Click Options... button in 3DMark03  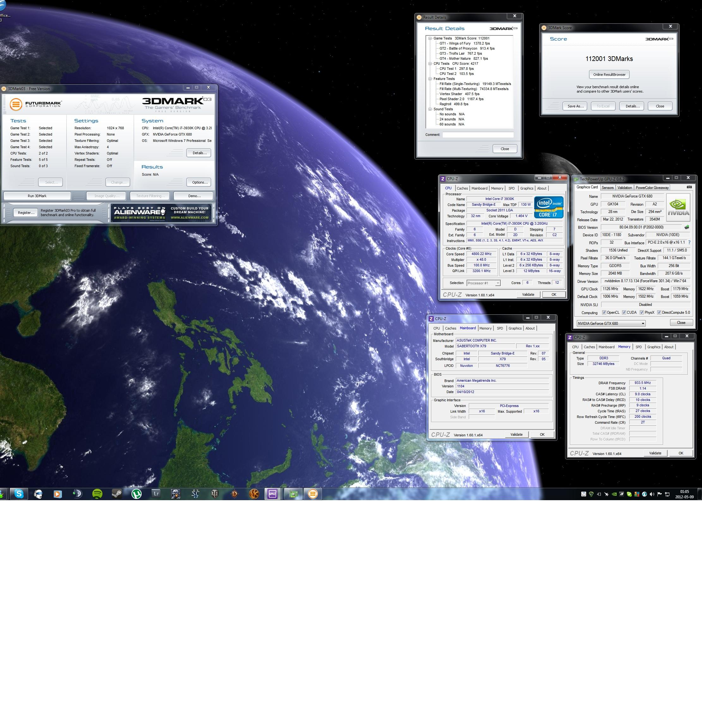pyautogui.click(x=199, y=182)
